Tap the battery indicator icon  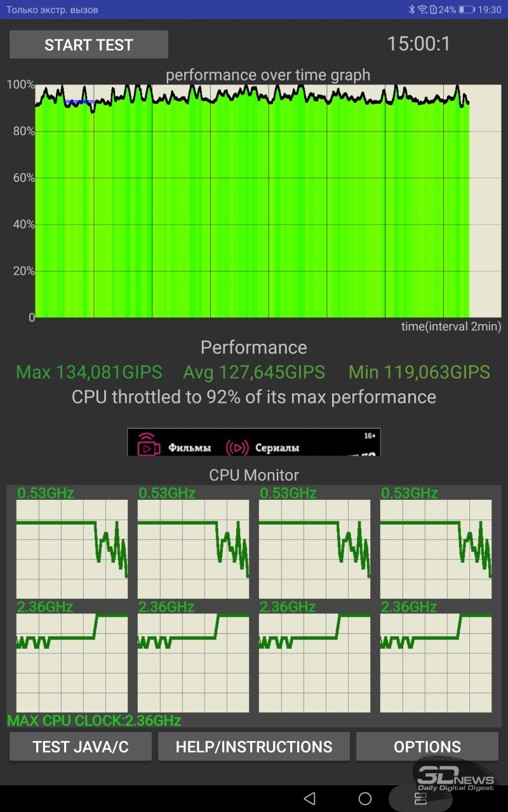click(467, 10)
